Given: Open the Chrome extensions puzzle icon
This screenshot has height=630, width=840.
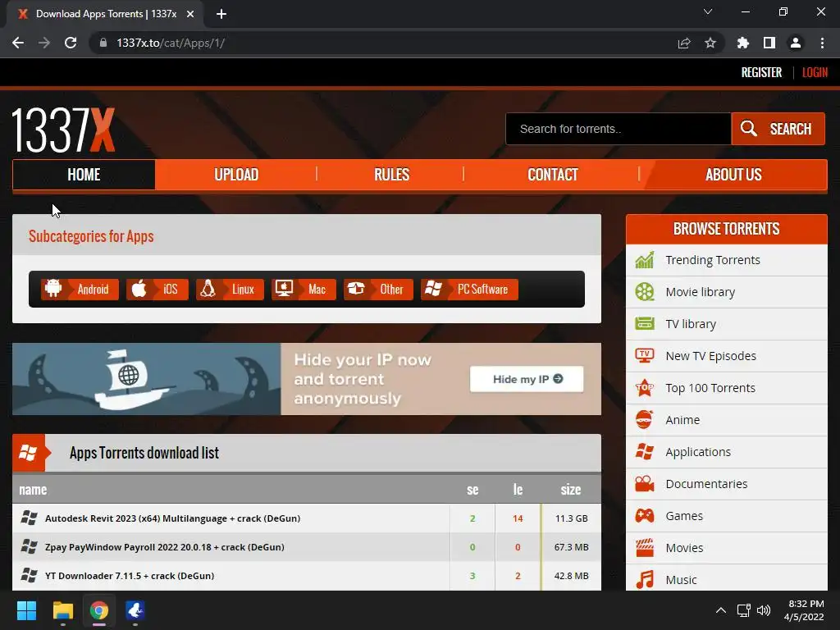Looking at the screenshot, I should [742, 43].
